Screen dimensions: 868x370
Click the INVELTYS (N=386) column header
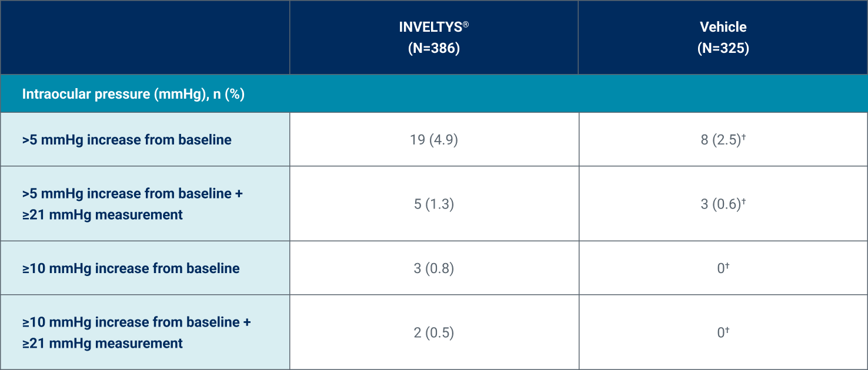tap(434, 38)
